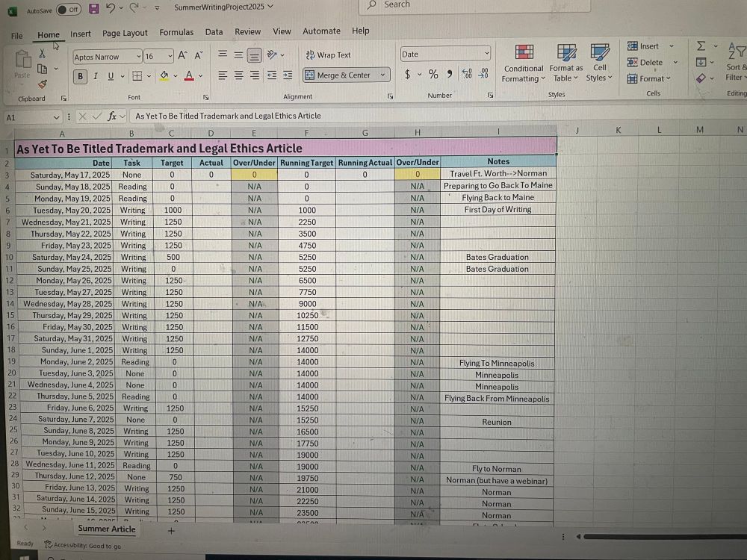Viewport: 747px width, 560px height.
Task: Switch to the Page Layout tab
Action: click(x=125, y=34)
